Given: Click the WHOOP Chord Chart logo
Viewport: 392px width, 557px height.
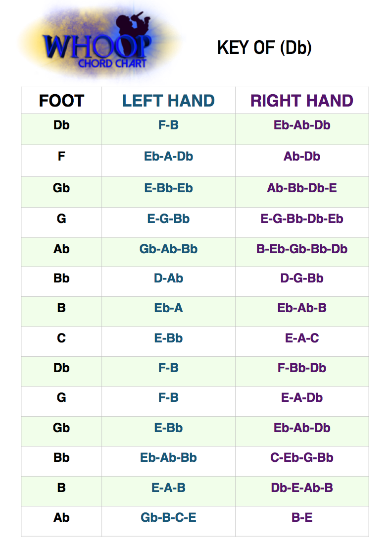Looking at the screenshot, I should pyautogui.click(x=97, y=46).
